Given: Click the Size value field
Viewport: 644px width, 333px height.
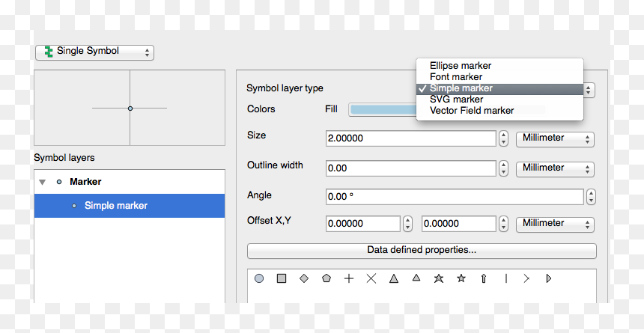Looking at the screenshot, I should point(410,138).
